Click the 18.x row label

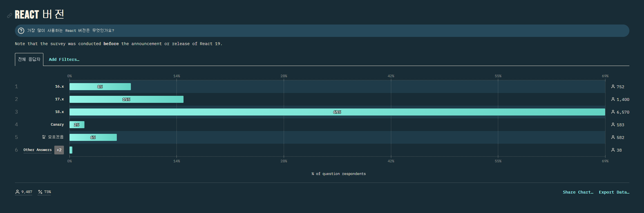(59, 112)
